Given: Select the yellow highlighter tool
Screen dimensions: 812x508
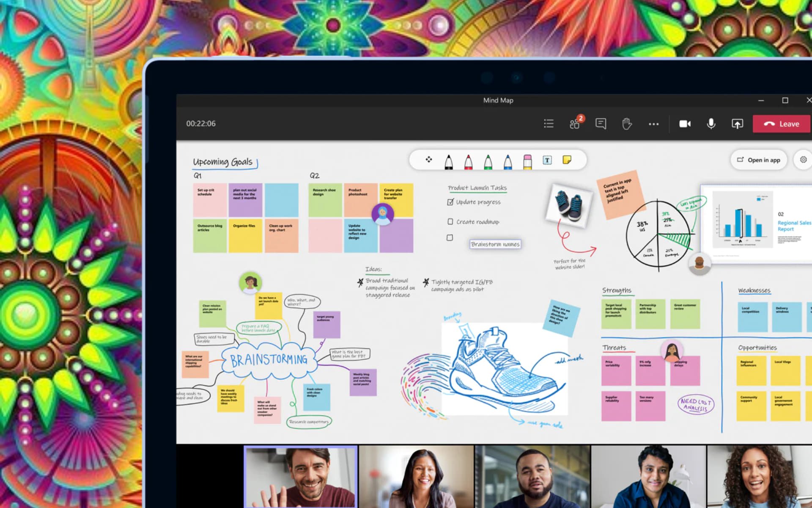Looking at the screenshot, I should pyautogui.click(x=527, y=160).
